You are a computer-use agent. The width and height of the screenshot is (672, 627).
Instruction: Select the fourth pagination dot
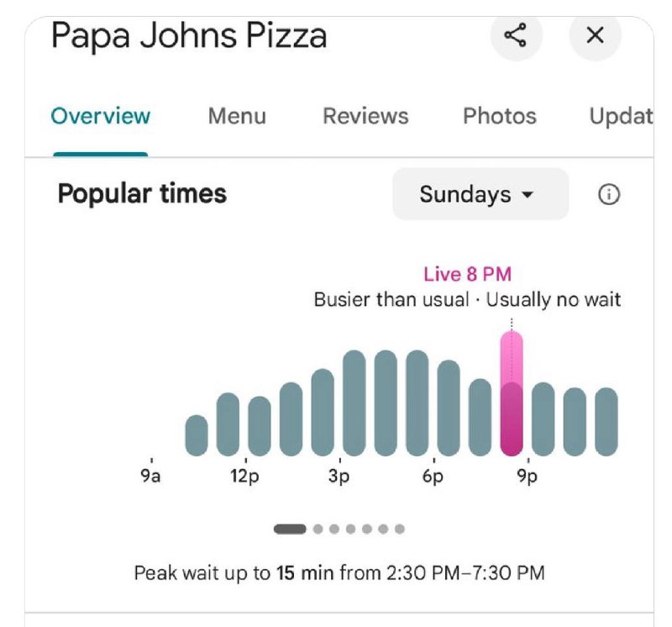[x=350, y=530]
